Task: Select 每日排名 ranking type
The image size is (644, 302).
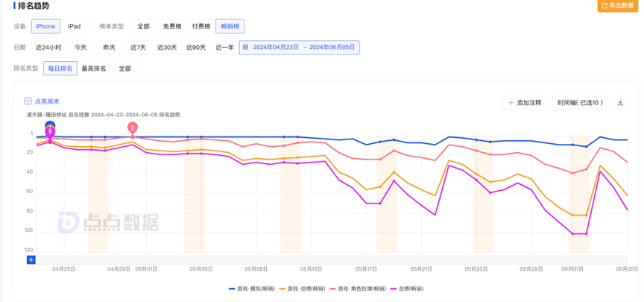Action: click(x=60, y=69)
